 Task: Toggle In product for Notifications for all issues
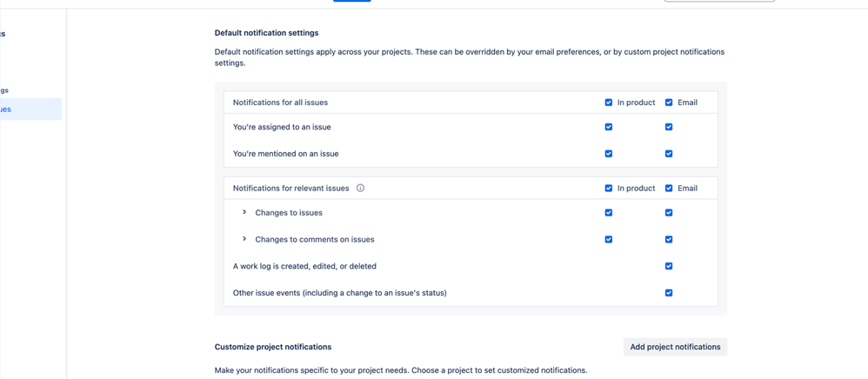pos(609,103)
